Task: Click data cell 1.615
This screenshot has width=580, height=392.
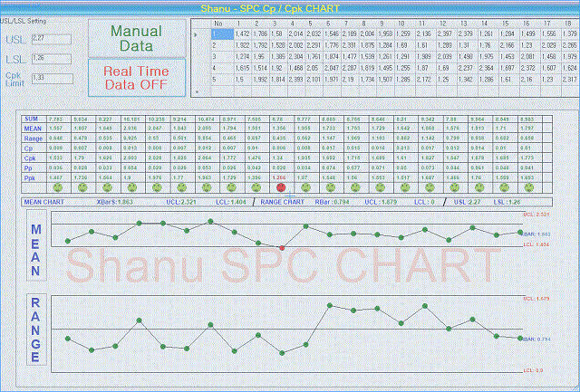Action: [x=243, y=68]
